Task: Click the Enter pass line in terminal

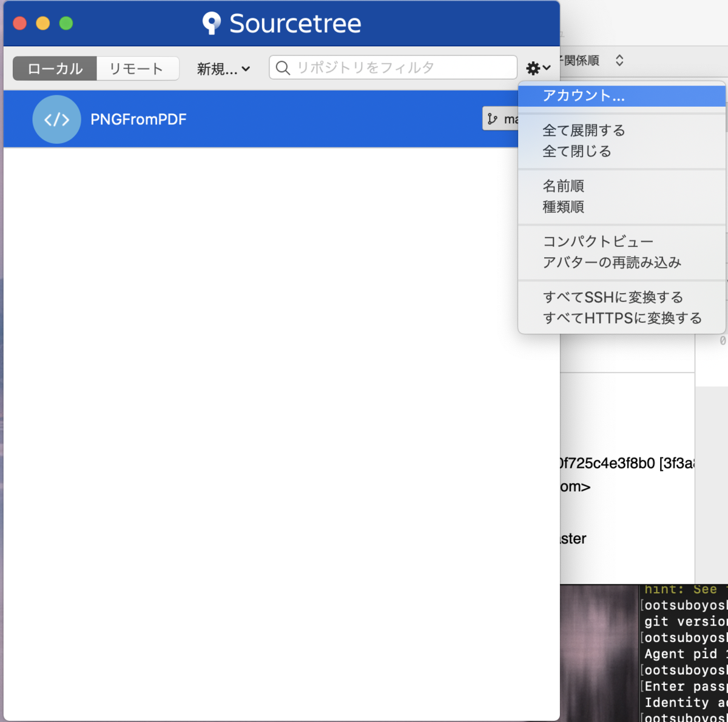Action: click(x=685, y=686)
